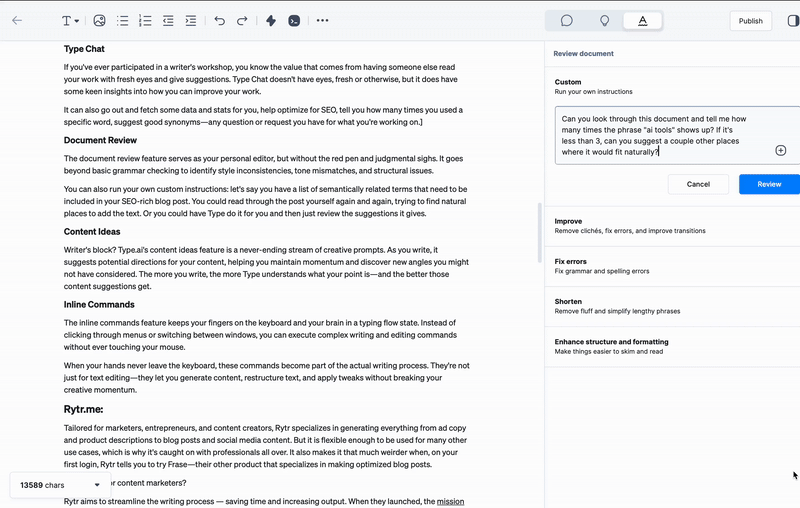This screenshot has height=508, width=800.
Task: Click the 'Custom' section label
Action: [x=568, y=82]
